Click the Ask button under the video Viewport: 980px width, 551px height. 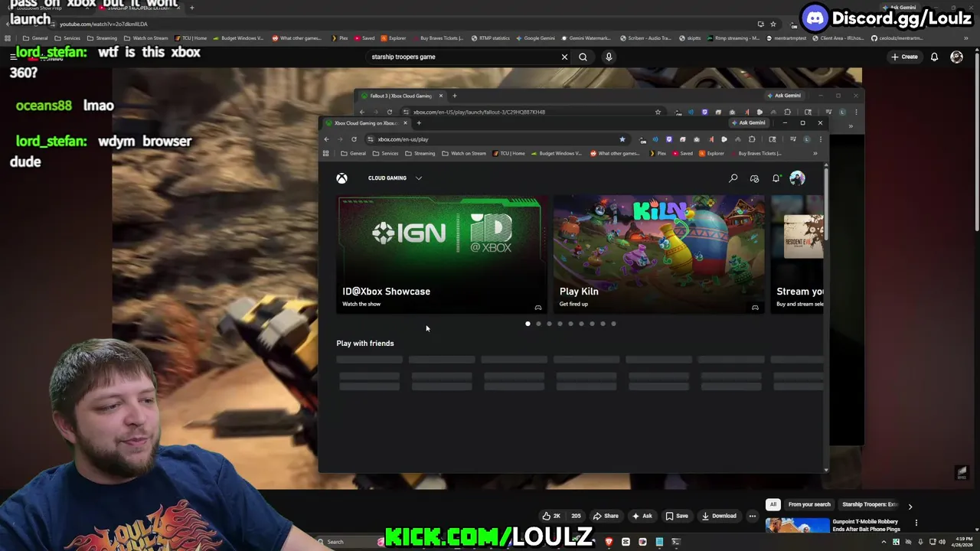[x=642, y=516]
